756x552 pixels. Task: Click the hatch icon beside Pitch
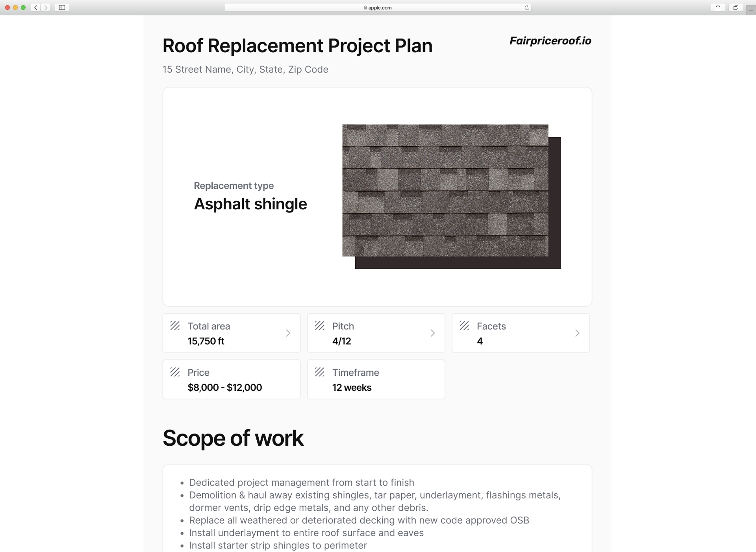click(319, 326)
